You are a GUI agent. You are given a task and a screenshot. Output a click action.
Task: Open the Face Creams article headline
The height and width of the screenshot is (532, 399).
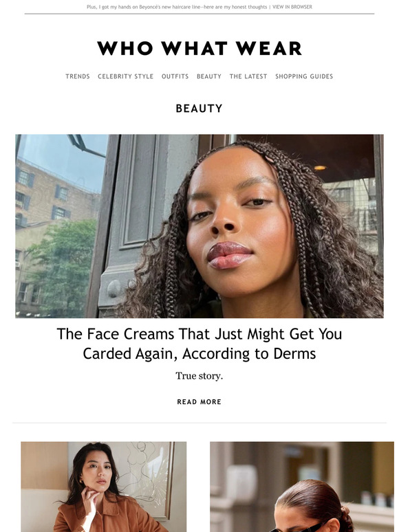[x=199, y=344]
